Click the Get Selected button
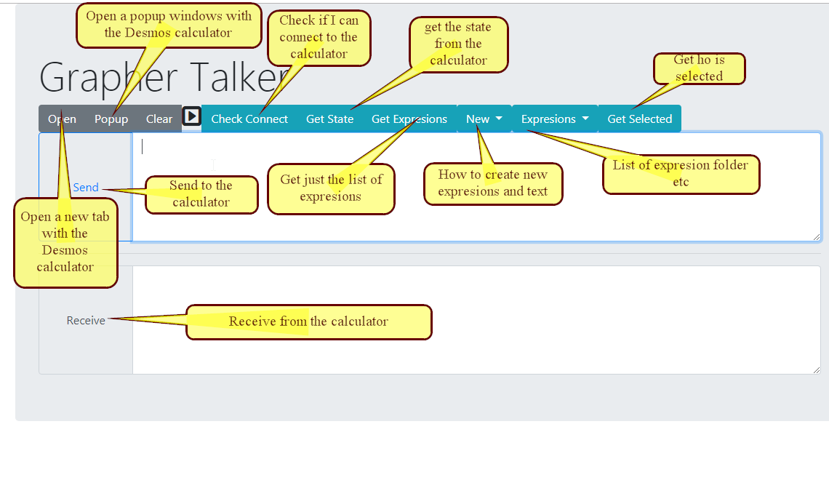 [640, 119]
